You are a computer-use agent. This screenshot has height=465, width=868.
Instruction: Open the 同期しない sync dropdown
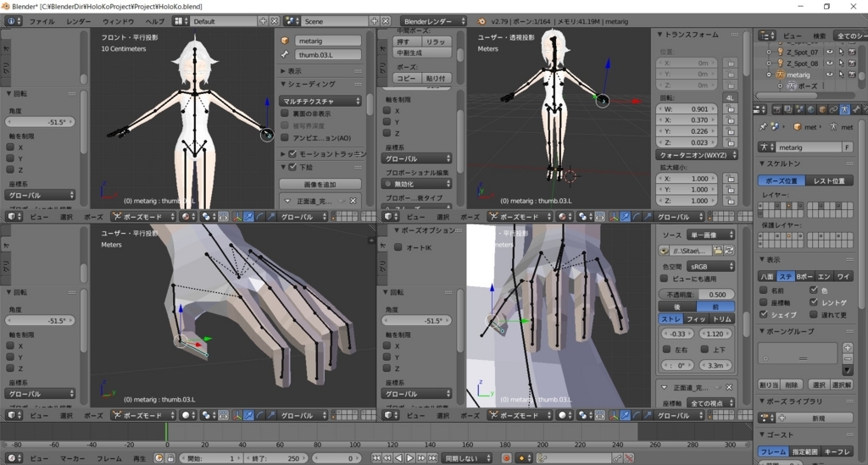tap(468, 458)
